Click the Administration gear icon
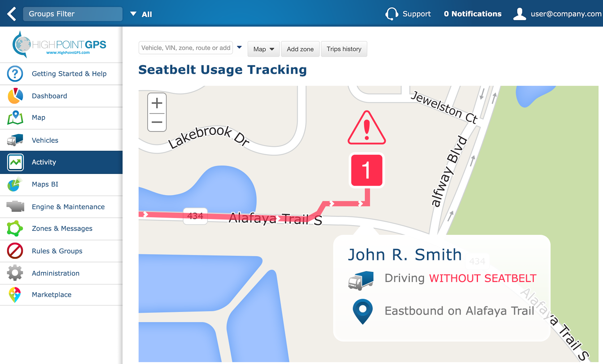 coord(15,273)
